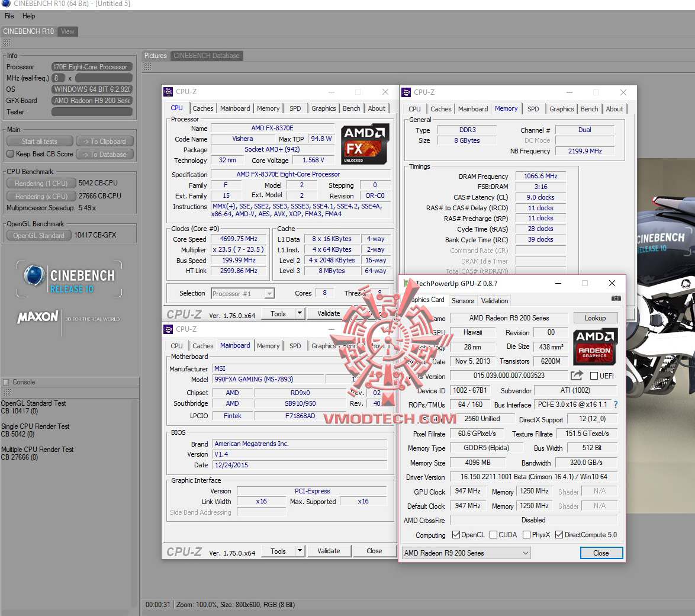The width and height of the screenshot is (695, 616).
Task: Click the OS info field in Cinebench
Action: 92,89
